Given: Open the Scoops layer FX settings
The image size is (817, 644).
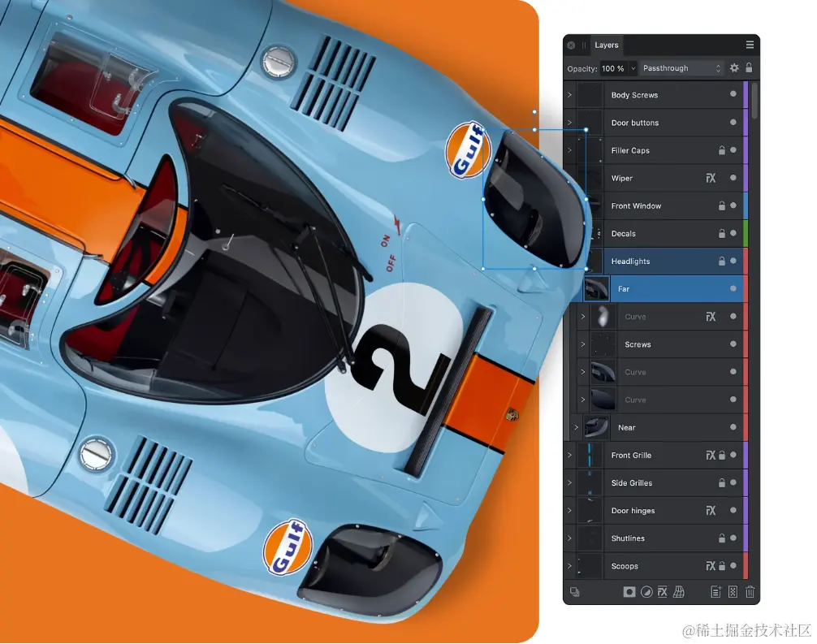Looking at the screenshot, I should 711,566.
